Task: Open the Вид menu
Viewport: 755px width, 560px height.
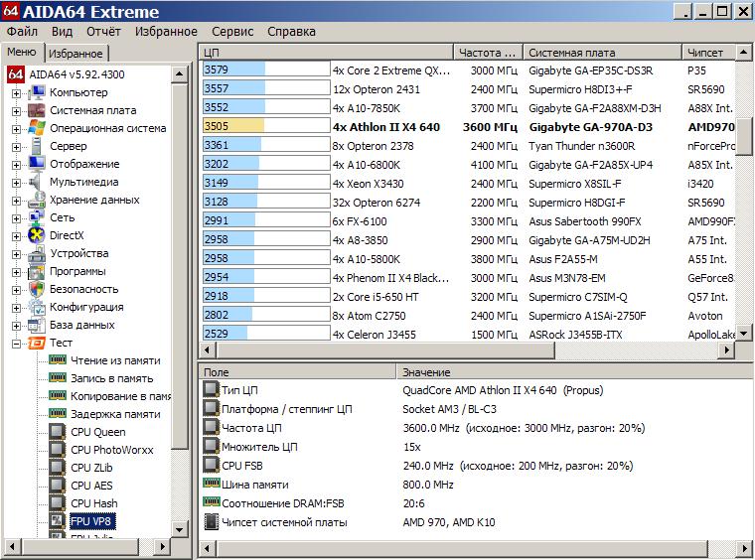Action: (63, 31)
